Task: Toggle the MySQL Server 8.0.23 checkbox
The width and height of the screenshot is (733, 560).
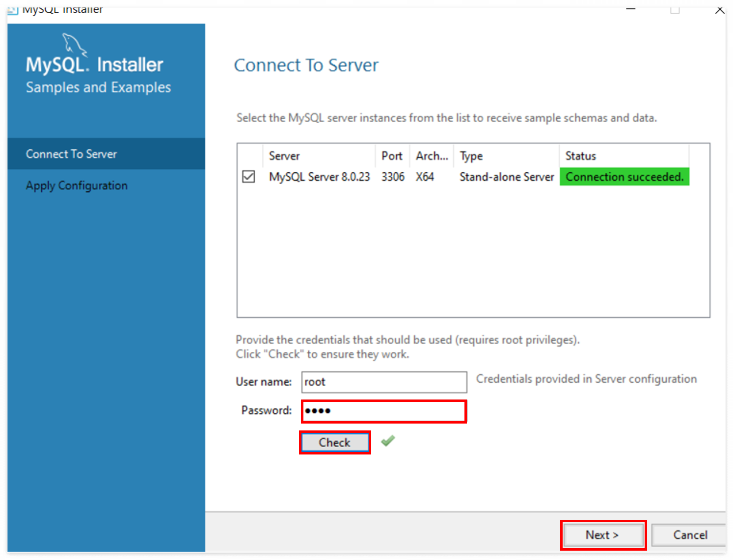Action: [248, 177]
